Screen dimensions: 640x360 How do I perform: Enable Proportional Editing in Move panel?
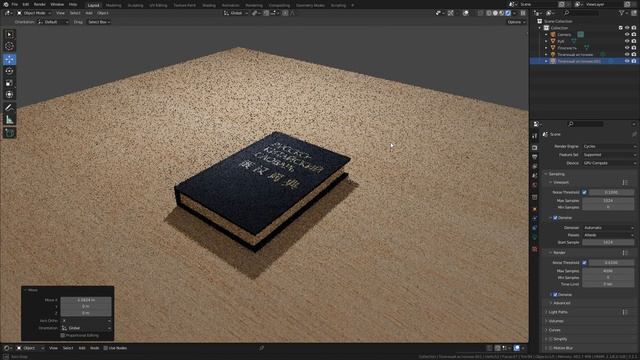tap(63, 336)
